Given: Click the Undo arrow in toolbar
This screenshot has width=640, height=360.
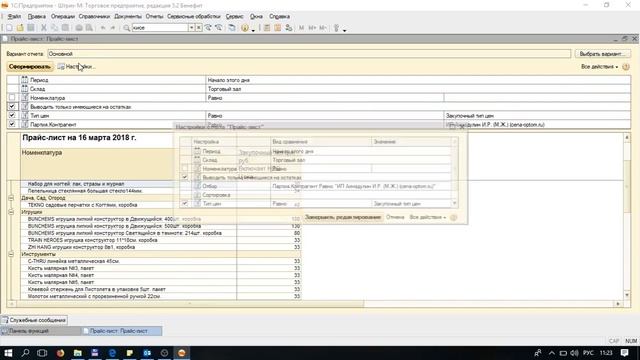Looking at the screenshot, I should coord(103,28).
